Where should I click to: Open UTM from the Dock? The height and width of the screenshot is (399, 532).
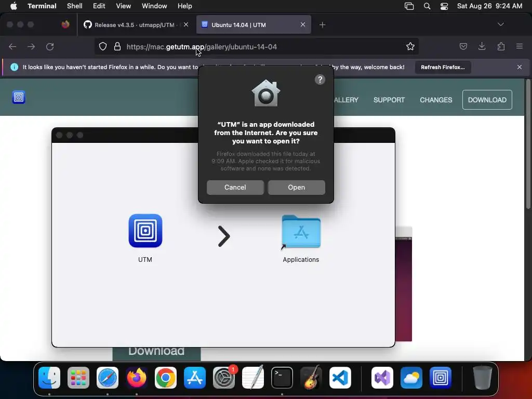[441, 378]
